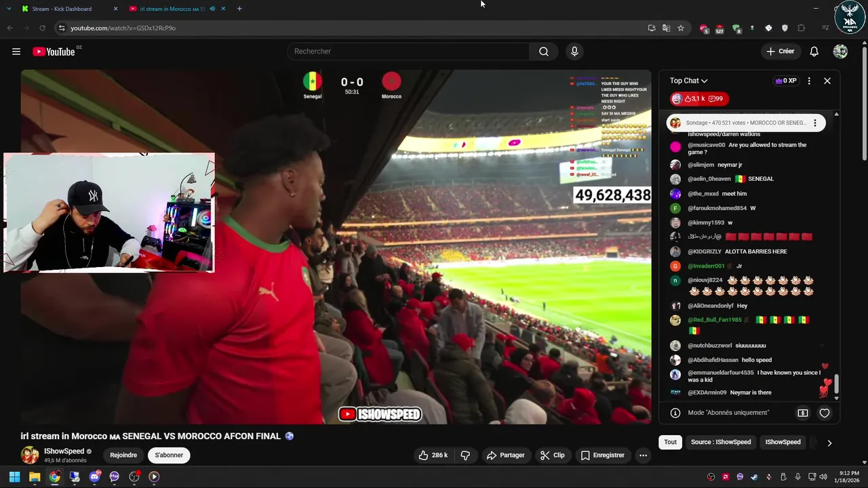This screenshot has height=488, width=868.
Task: Open the shield extension icon
Action: [x=785, y=28]
